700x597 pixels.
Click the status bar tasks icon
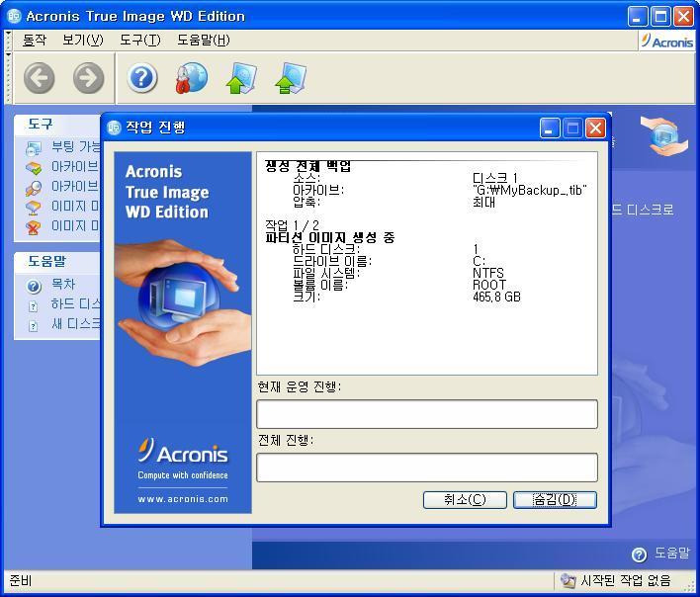pyautogui.click(x=568, y=580)
